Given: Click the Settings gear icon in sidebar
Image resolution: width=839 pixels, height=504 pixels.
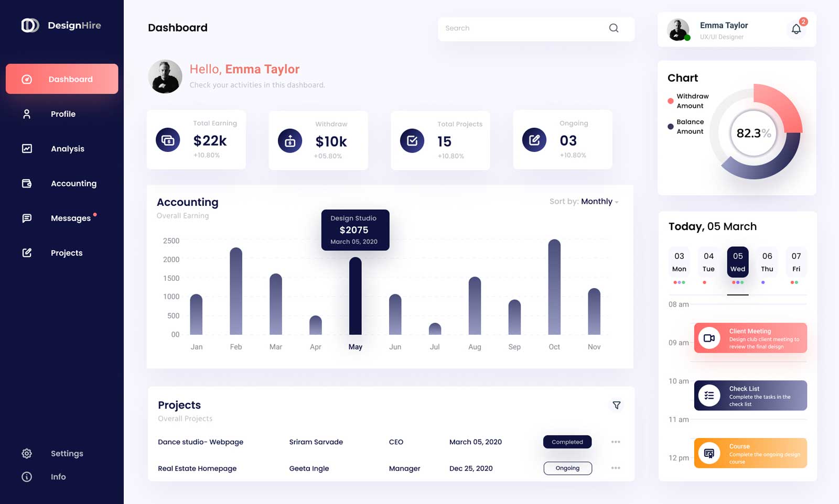Looking at the screenshot, I should point(27,454).
